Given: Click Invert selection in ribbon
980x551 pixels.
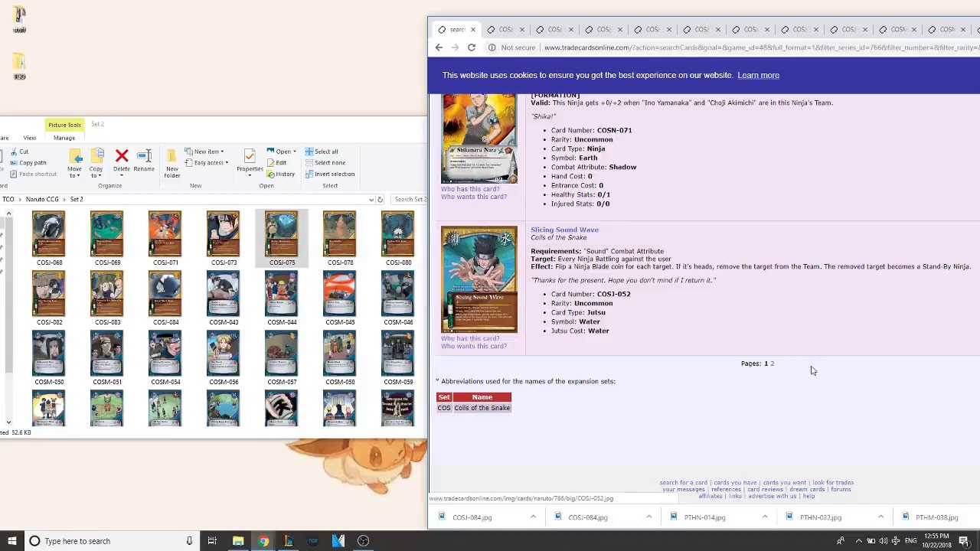Looking at the screenshot, I should coord(330,174).
